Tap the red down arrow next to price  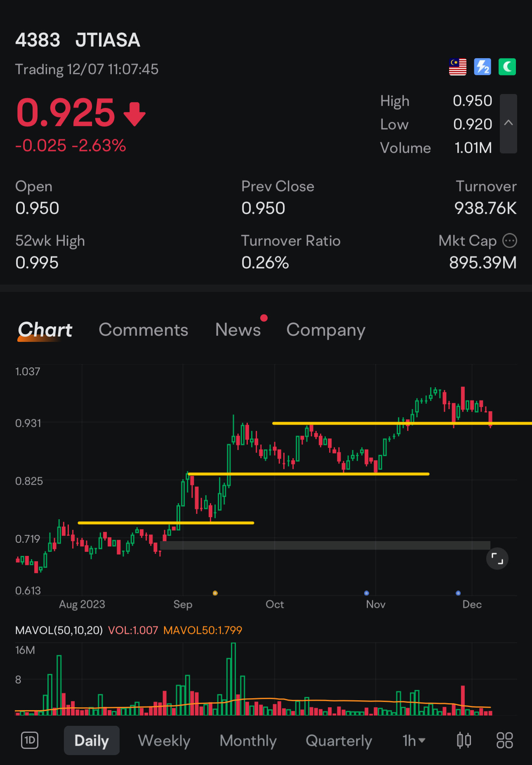(134, 114)
